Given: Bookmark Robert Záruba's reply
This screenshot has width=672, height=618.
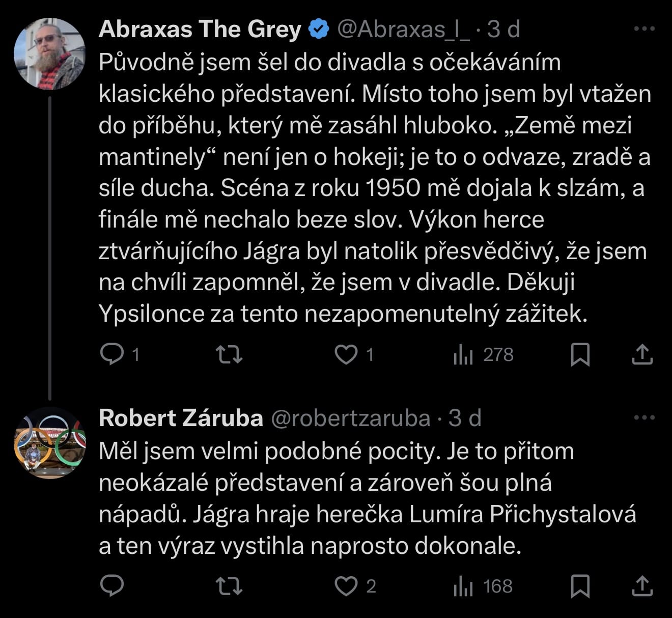Looking at the screenshot, I should pos(580,586).
